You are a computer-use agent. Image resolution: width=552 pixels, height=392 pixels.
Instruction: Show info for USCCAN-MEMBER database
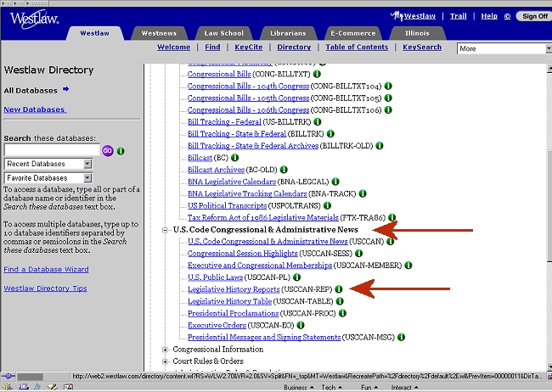(x=408, y=266)
